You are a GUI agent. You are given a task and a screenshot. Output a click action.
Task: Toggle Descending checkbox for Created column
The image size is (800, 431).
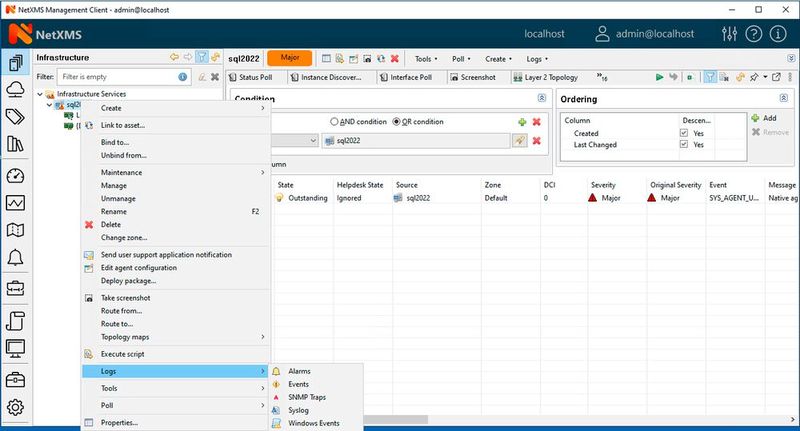point(684,133)
